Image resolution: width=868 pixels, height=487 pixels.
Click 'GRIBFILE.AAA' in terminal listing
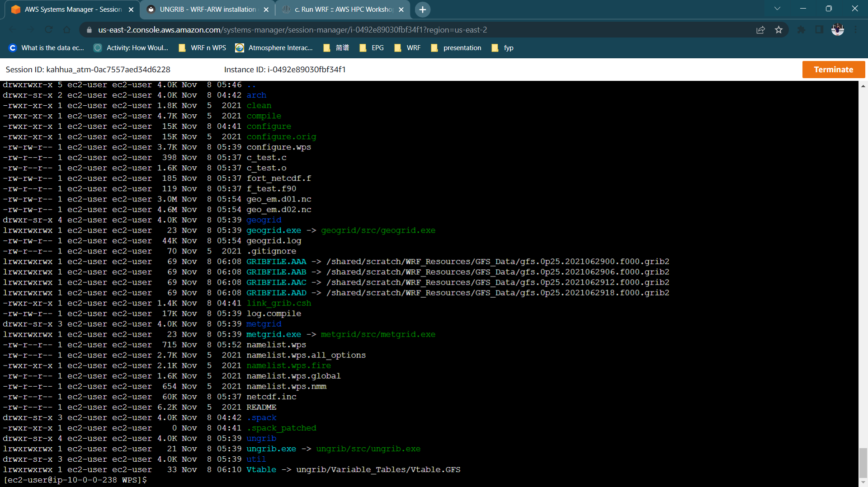point(276,262)
